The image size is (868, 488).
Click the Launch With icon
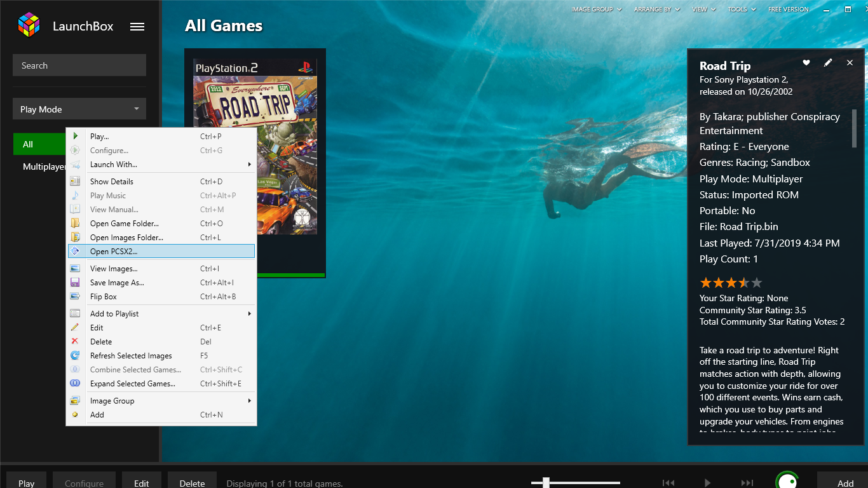tap(76, 164)
